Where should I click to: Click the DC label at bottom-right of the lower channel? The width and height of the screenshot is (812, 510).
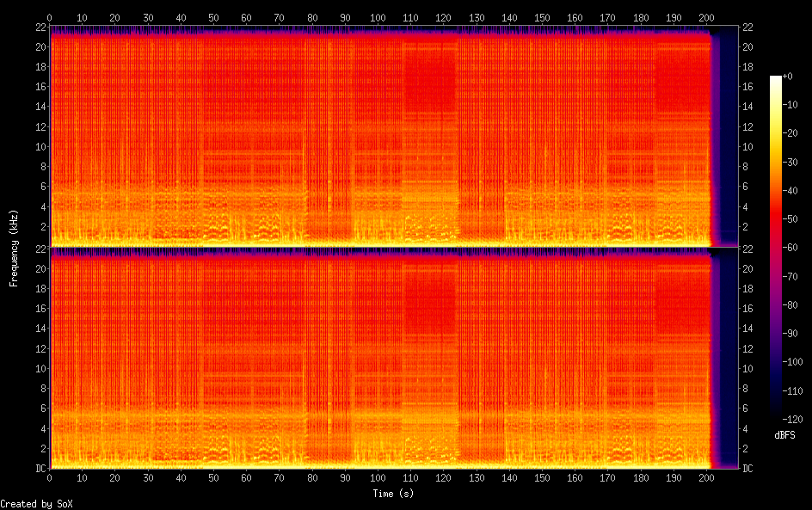(x=747, y=469)
